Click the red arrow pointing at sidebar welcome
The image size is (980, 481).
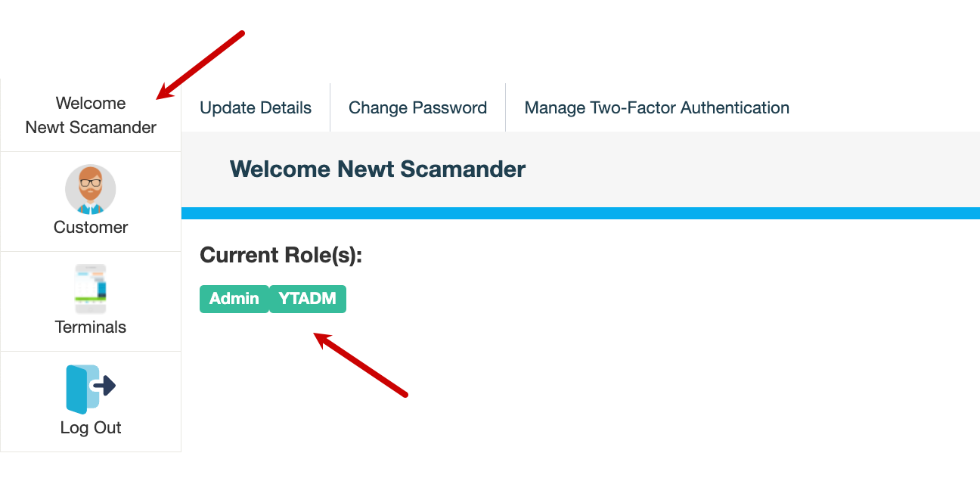coord(200,66)
